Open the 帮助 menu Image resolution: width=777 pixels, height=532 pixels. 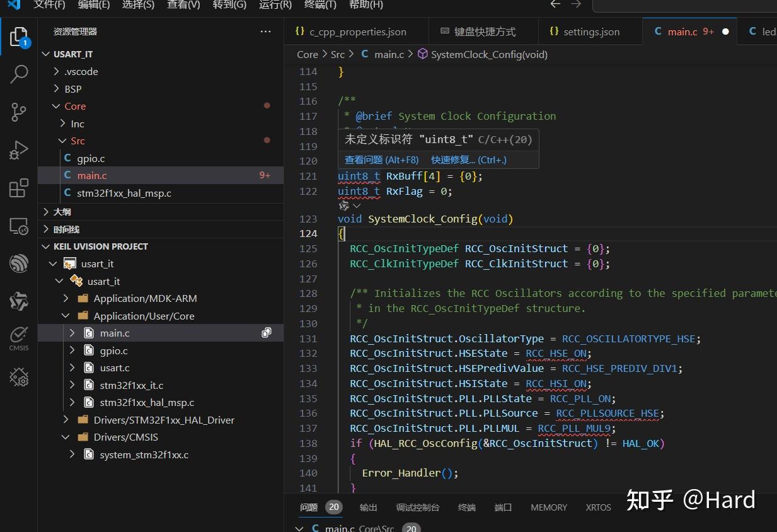[x=366, y=5]
